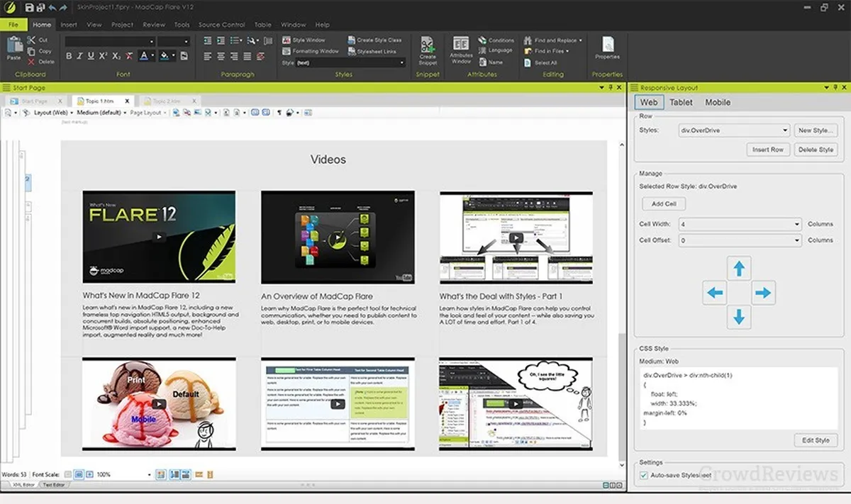Switch to the Tablet tab

coord(682,102)
